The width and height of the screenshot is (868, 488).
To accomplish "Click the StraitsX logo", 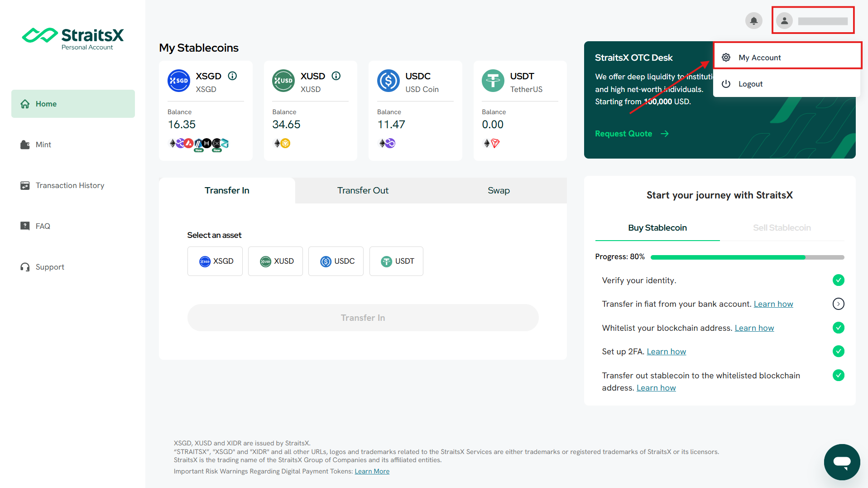I will pos(73,38).
